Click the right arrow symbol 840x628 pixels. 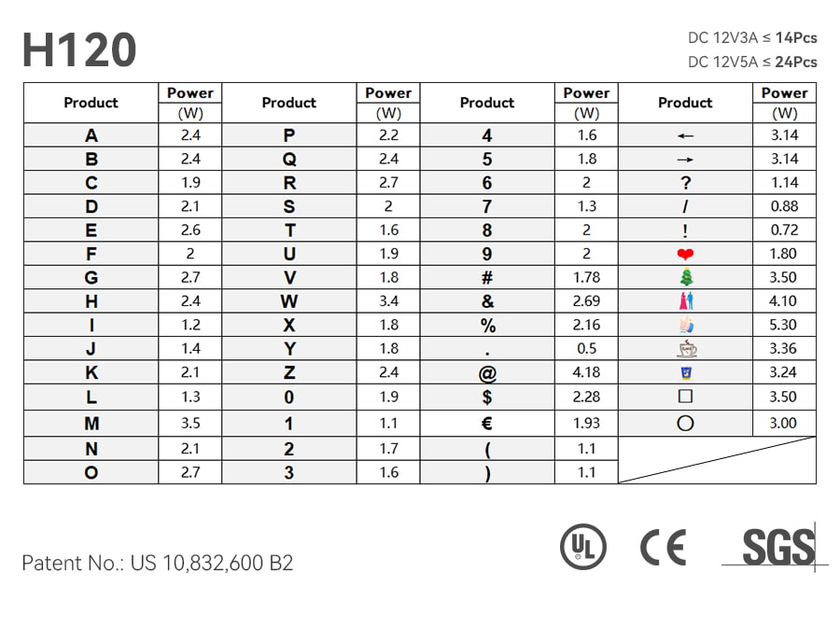coord(685,160)
